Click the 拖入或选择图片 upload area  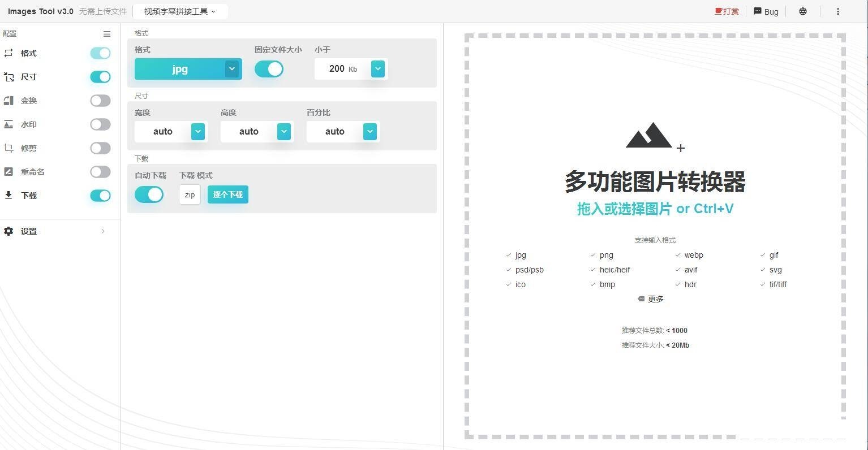(655, 208)
